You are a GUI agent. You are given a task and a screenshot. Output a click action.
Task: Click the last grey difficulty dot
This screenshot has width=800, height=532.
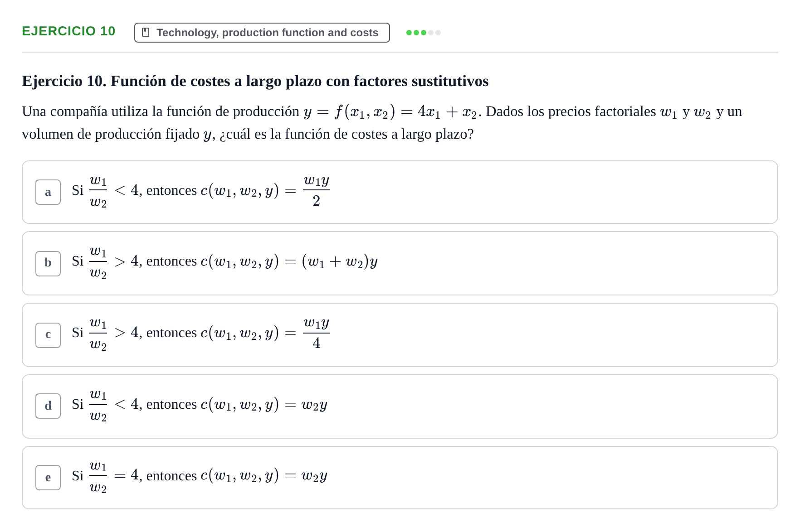pyautogui.click(x=438, y=33)
